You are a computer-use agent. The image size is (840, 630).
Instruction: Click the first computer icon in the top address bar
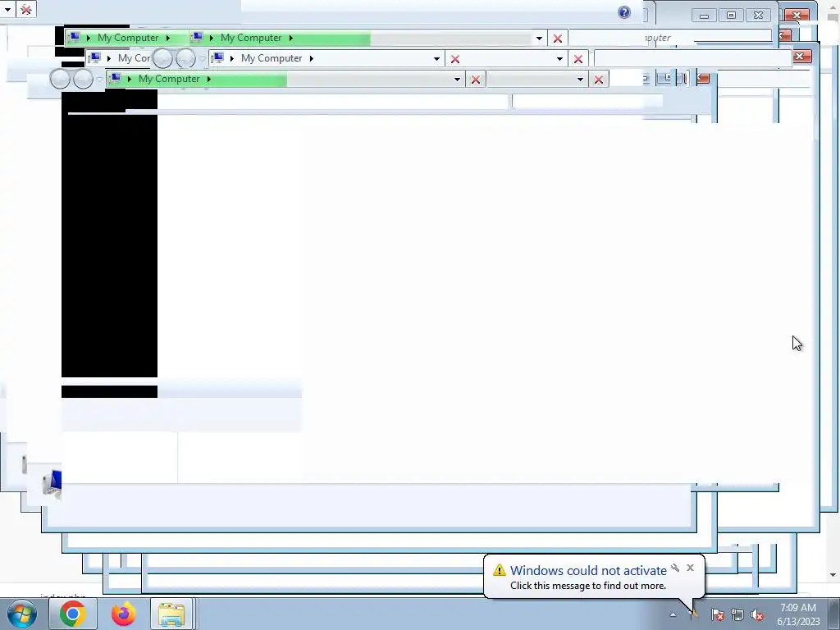tap(74, 37)
